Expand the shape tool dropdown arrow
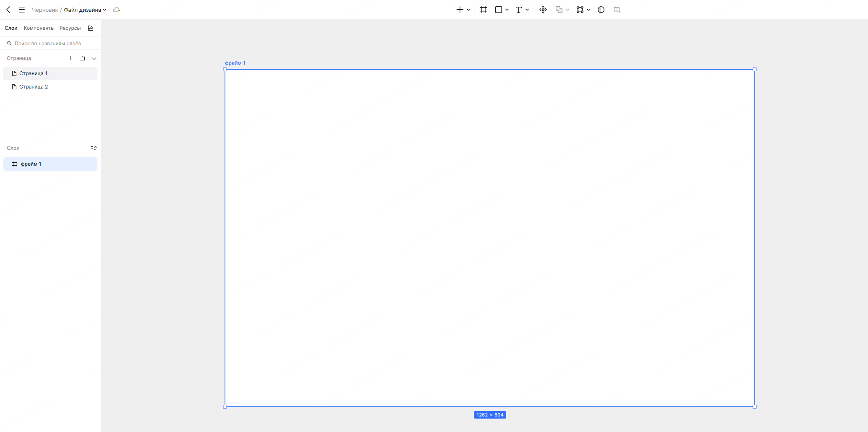 507,10
